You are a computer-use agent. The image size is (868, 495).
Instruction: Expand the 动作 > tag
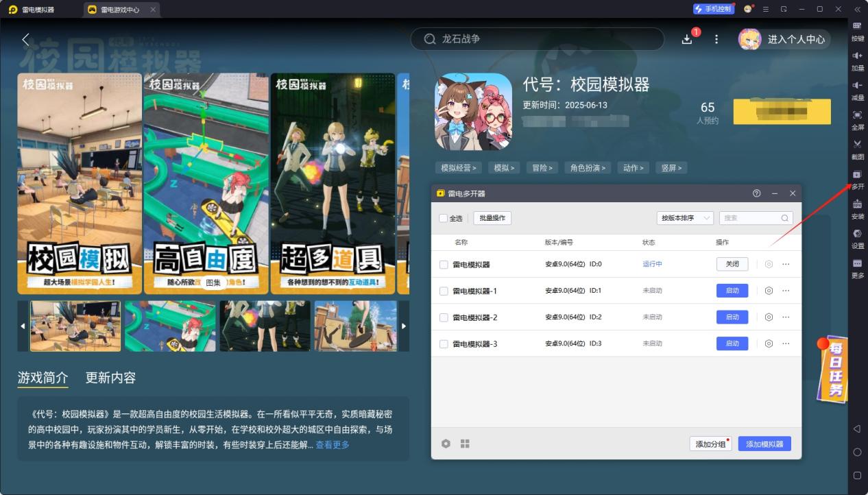click(x=634, y=168)
